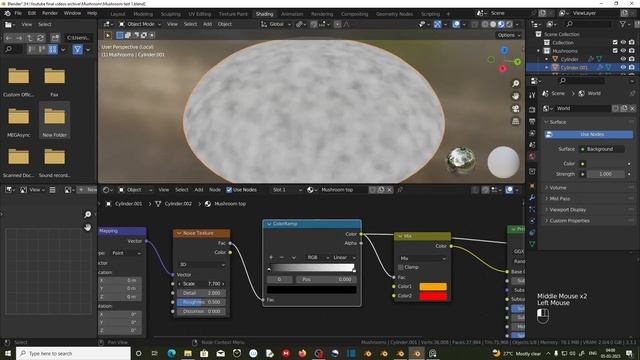Open the New Folder thumbnail in file browser
This screenshot has height=360, width=640.
[x=54, y=120]
